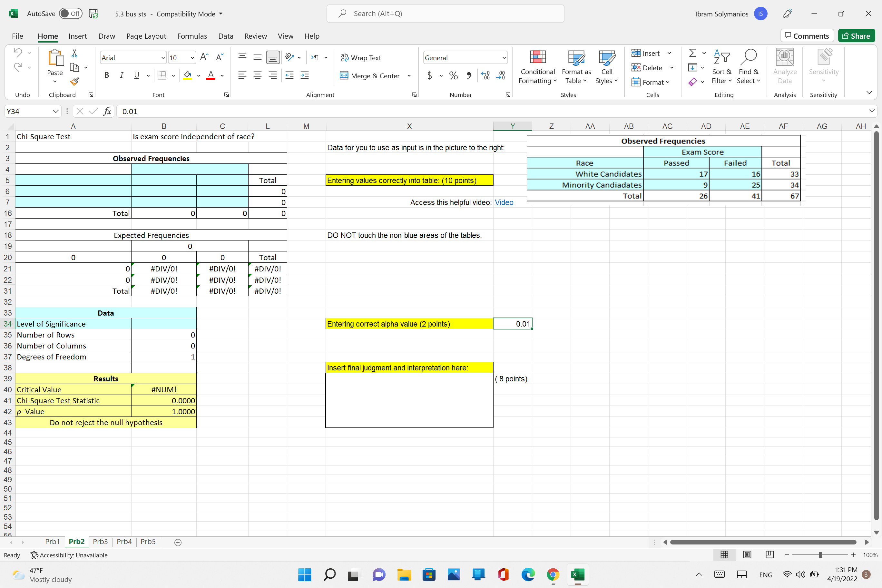Click the Insert Function fx icon

(x=107, y=111)
